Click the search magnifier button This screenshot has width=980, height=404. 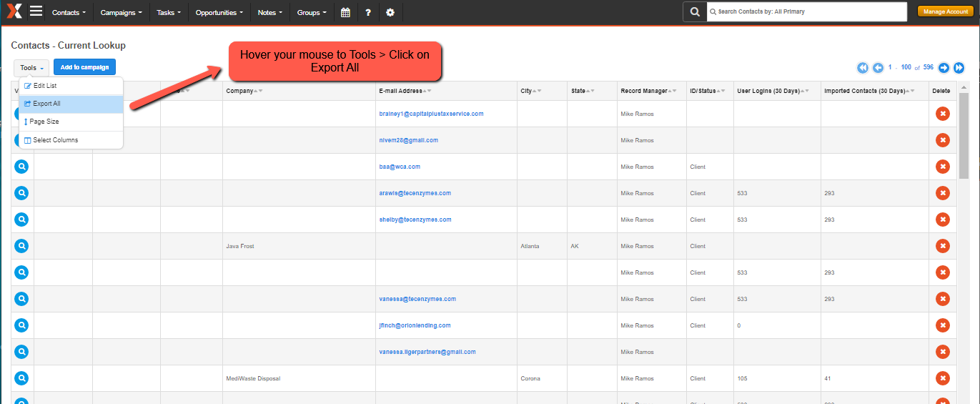pyautogui.click(x=694, y=11)
